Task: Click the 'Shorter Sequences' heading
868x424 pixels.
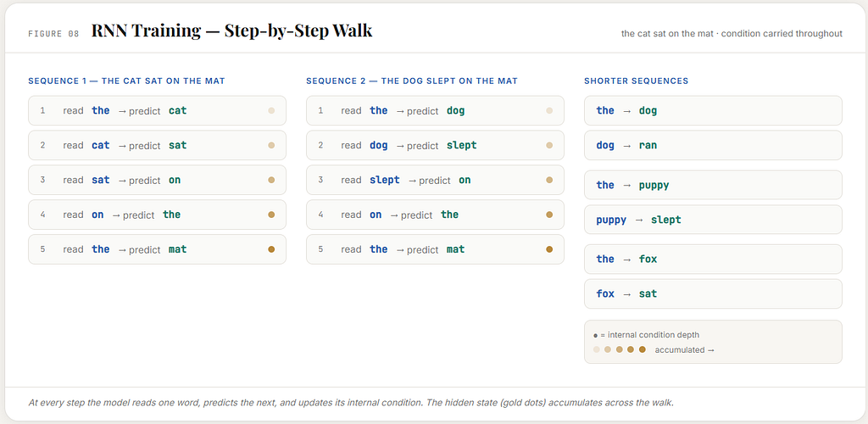Action: coord(636,81)
